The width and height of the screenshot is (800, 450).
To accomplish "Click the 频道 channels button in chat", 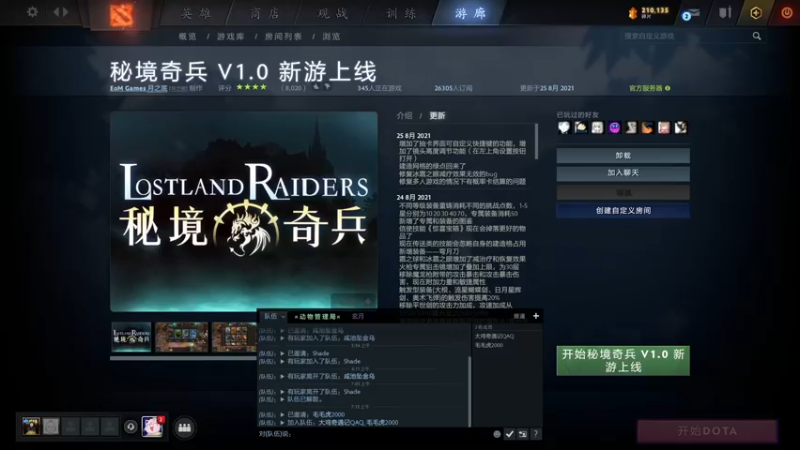I will [519, 316].
